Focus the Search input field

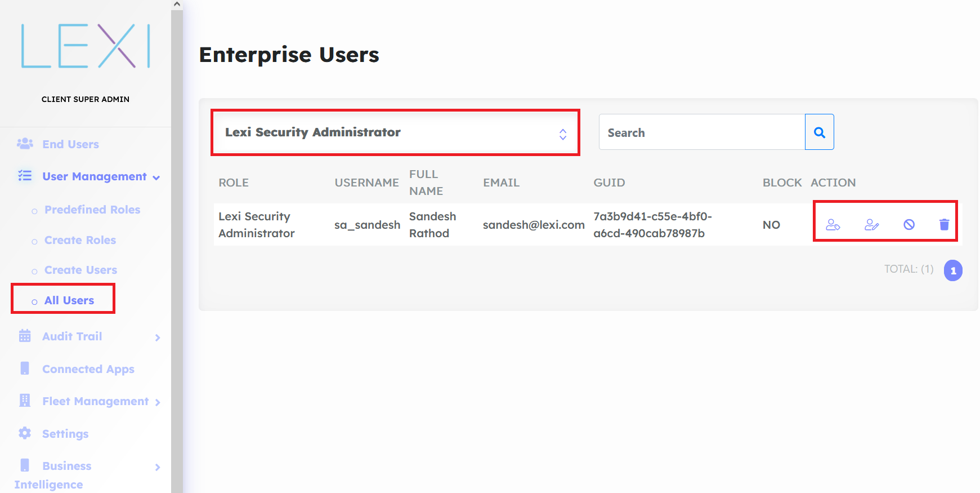coord(702,132)
